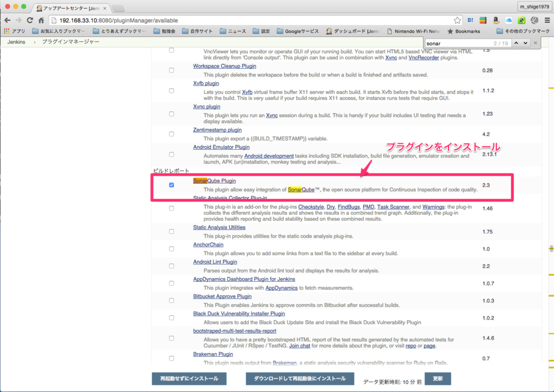The width and height of the screenshot is (554, 392).
Task: Open the Amazon extension icon
Action: [x=496, y=21]
